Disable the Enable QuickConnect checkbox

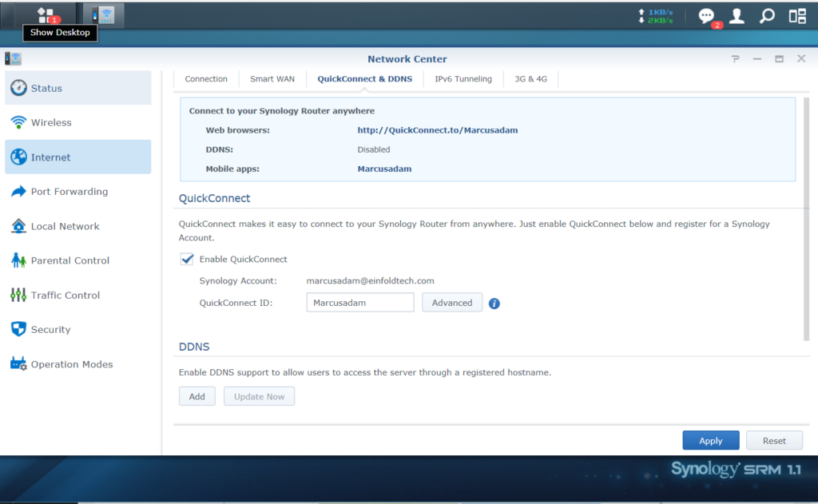(187, 260)
